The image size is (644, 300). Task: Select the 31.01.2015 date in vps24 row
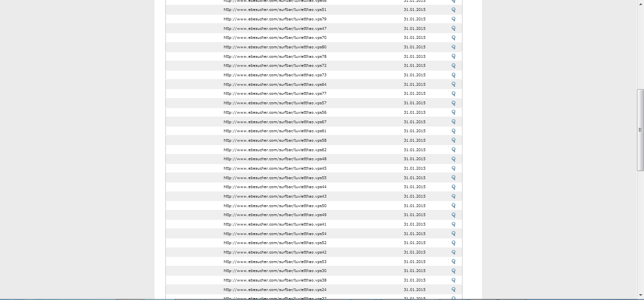415,290
